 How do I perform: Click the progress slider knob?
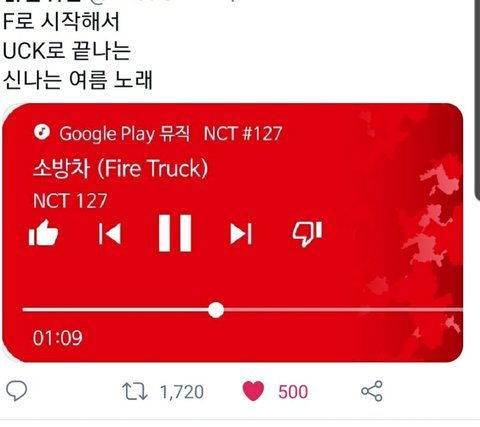tap(216, 310)
